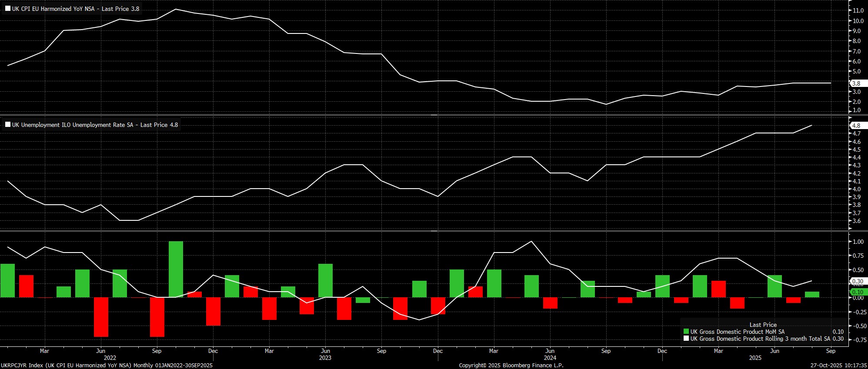
Task: Click the Last Price header in GDP legend
Action: coord(763,325)
